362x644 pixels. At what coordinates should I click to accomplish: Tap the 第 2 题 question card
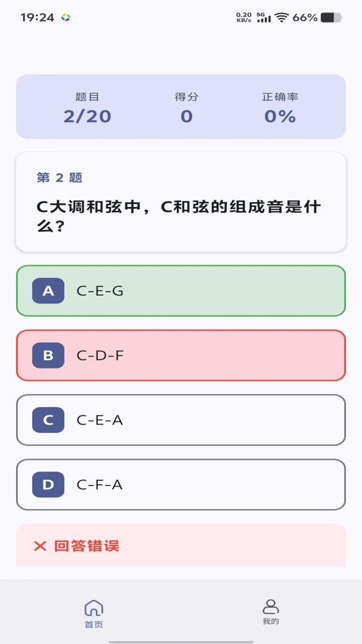181,202
